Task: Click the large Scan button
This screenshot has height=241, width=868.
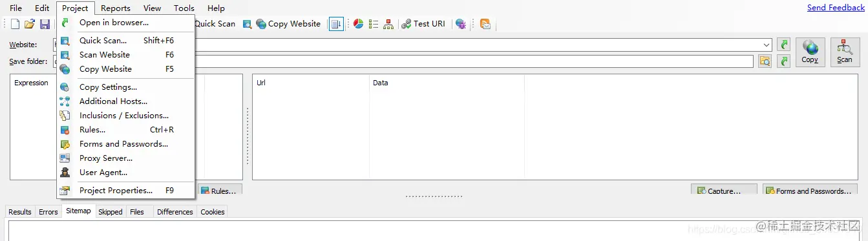Action: (x=845, y=52)
